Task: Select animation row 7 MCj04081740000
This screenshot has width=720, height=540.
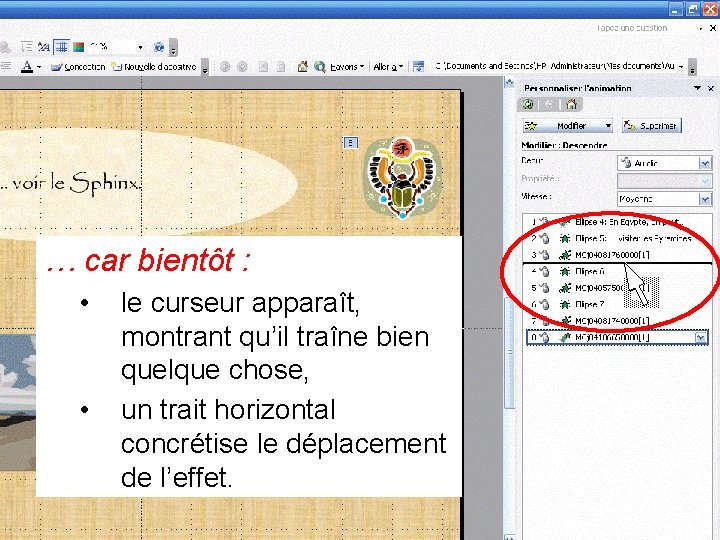Action: pos(618,321)
